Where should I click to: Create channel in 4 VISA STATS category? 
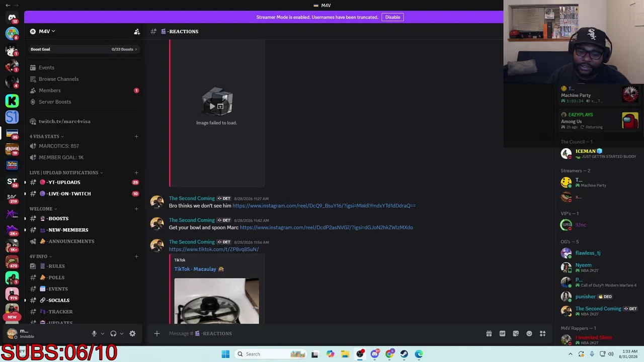[x=136, y=136]
